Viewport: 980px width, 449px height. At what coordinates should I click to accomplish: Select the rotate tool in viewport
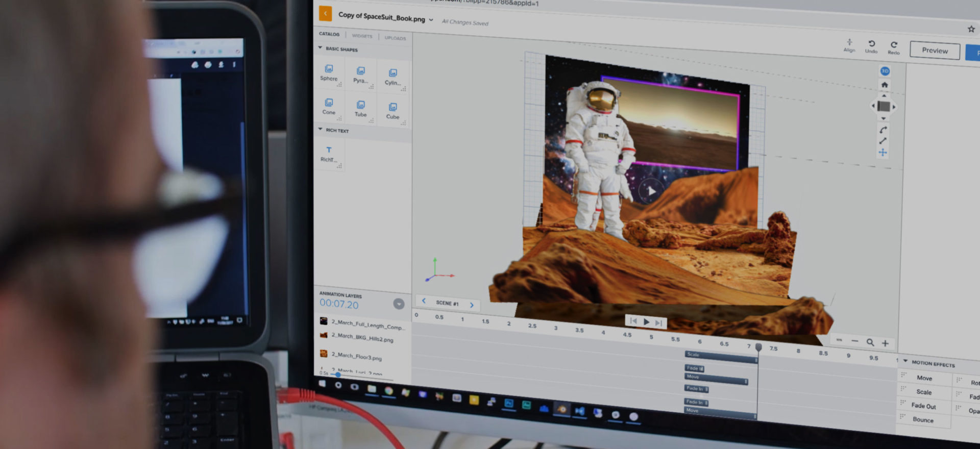(883, 130)
